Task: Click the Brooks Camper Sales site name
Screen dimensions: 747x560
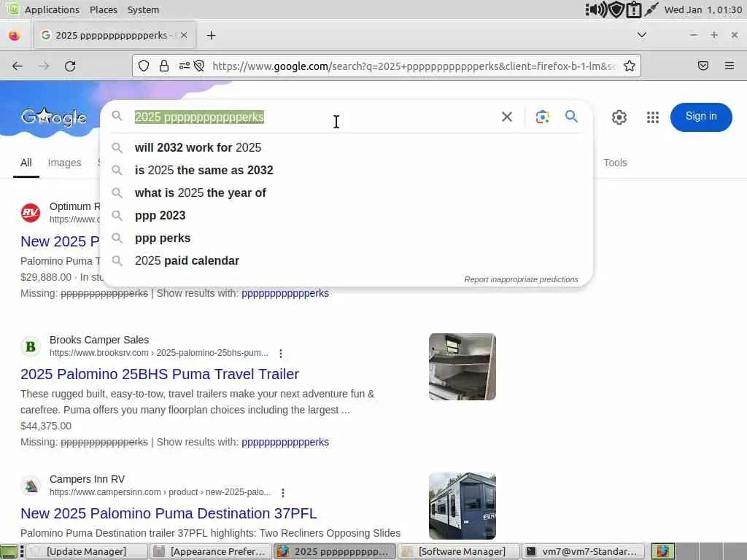Action: click(x=99, y=340)
